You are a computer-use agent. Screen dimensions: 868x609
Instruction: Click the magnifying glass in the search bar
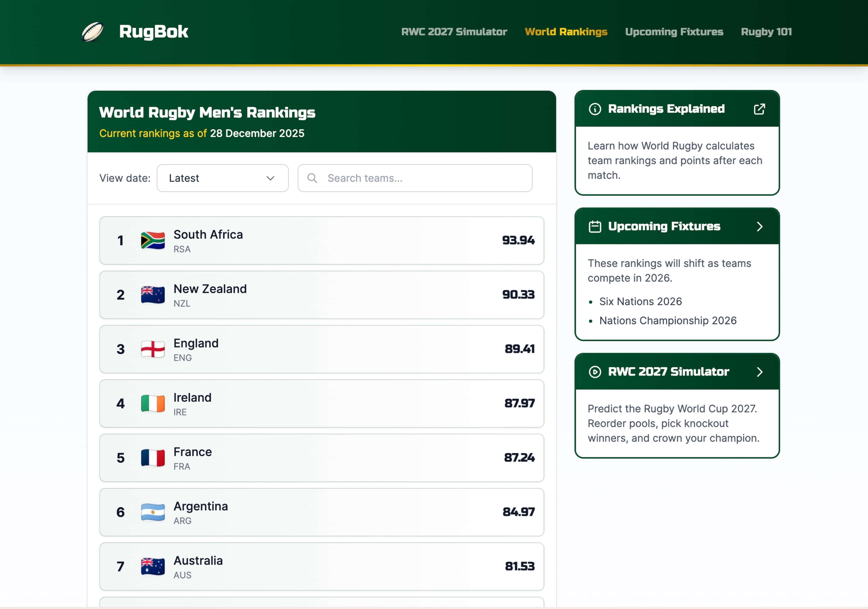pos(312,178)
